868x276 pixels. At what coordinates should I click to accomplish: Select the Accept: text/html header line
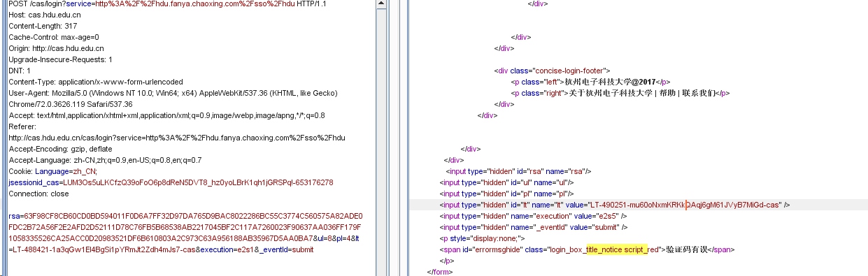166,115
